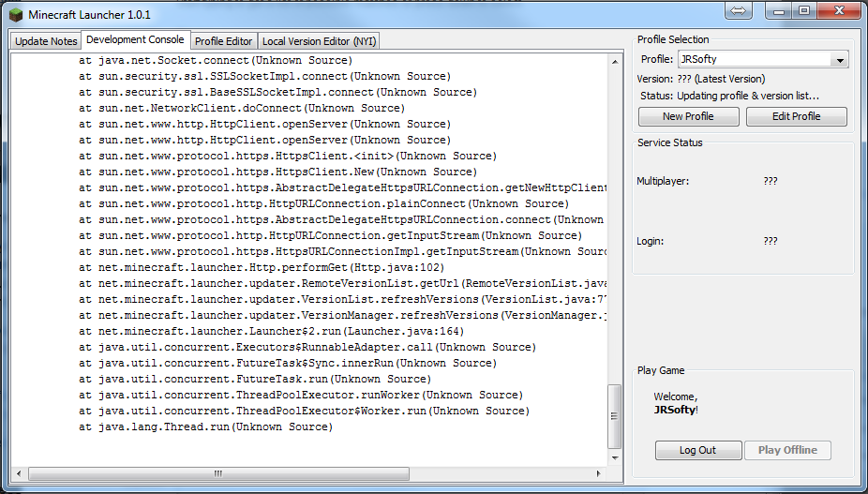Click the HttpsClient.New stack trace line
The image size is (868, 494).
(277, 172)
